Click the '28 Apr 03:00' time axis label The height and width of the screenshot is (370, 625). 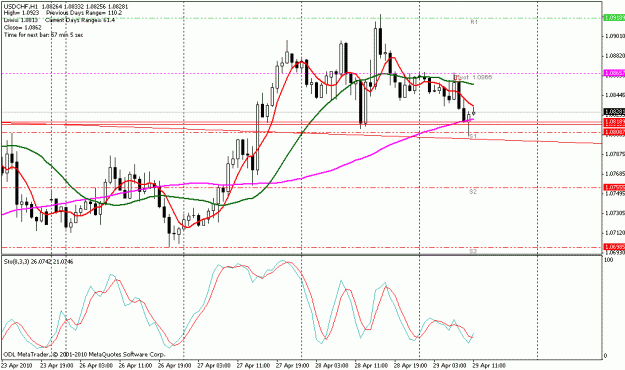pyautogui.click(x=332, y=365)
